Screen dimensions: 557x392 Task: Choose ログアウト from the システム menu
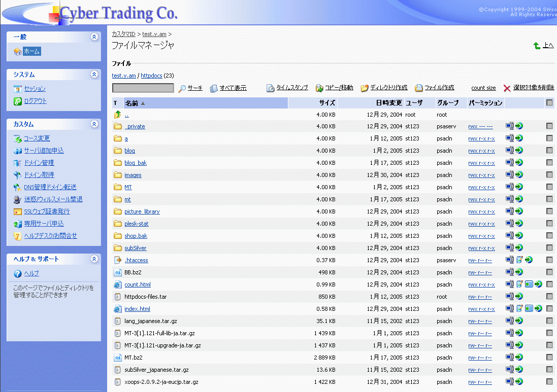35,101
